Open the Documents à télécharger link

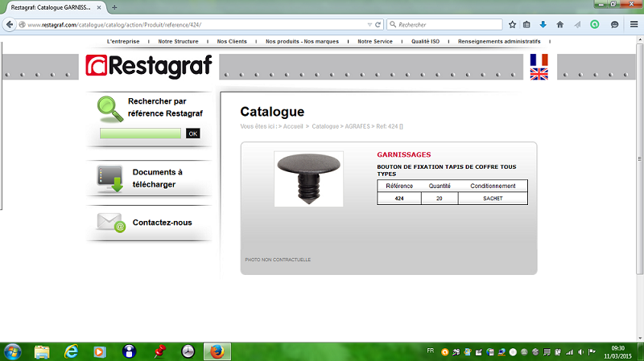click(x=157, y=178)
